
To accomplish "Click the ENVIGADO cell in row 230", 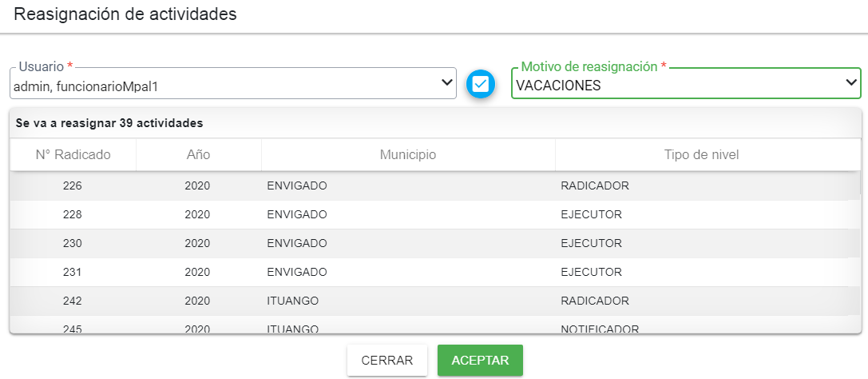I will click(x=297, y=243).
